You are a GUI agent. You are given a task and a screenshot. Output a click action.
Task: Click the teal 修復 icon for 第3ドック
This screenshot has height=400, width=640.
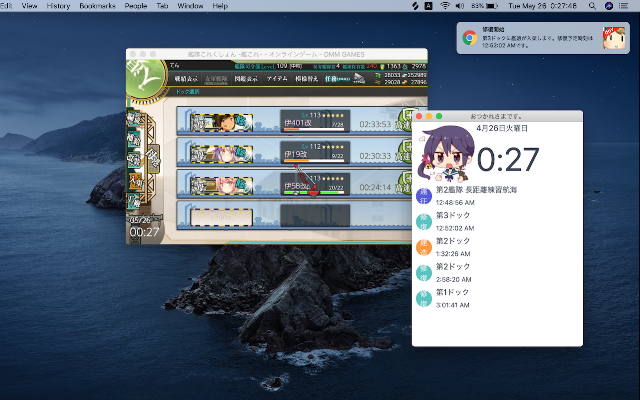click(424, 222)
